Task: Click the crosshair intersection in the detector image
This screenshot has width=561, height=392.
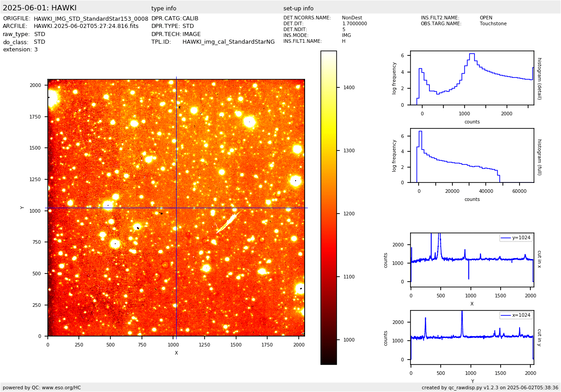Action: [176, 208]
